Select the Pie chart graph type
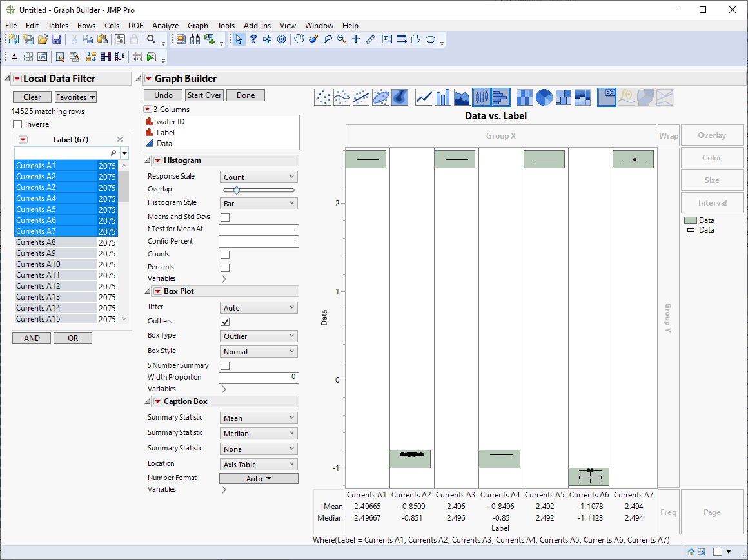The width and height of the screenshot is (748, 560). [x=545, y=97]
